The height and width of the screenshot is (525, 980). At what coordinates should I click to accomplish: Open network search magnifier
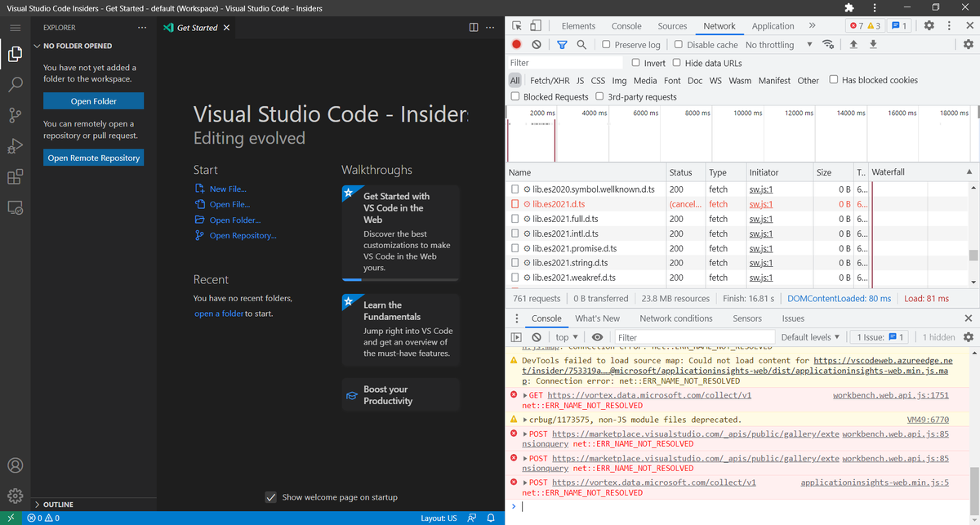(x=581, y=45)
